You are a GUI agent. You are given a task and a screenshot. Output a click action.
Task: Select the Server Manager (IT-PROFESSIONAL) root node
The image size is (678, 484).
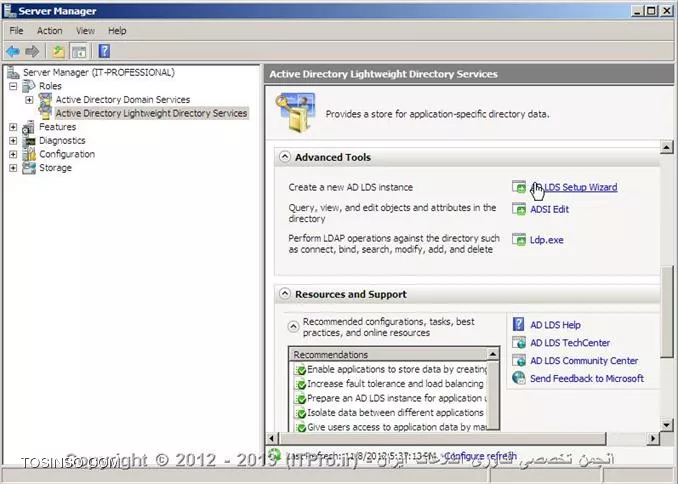point(99,72)
